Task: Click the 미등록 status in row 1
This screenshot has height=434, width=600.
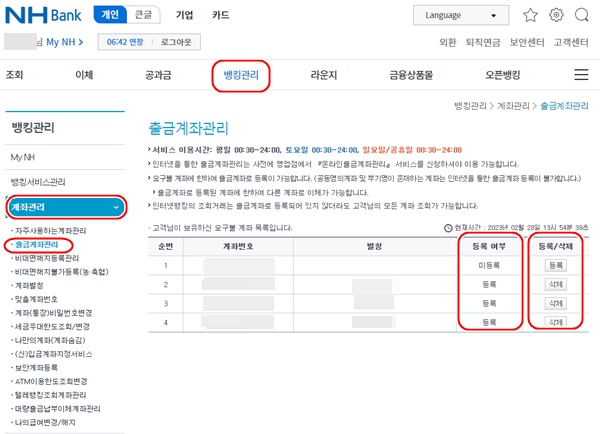Action: click(x=489, y=265)
